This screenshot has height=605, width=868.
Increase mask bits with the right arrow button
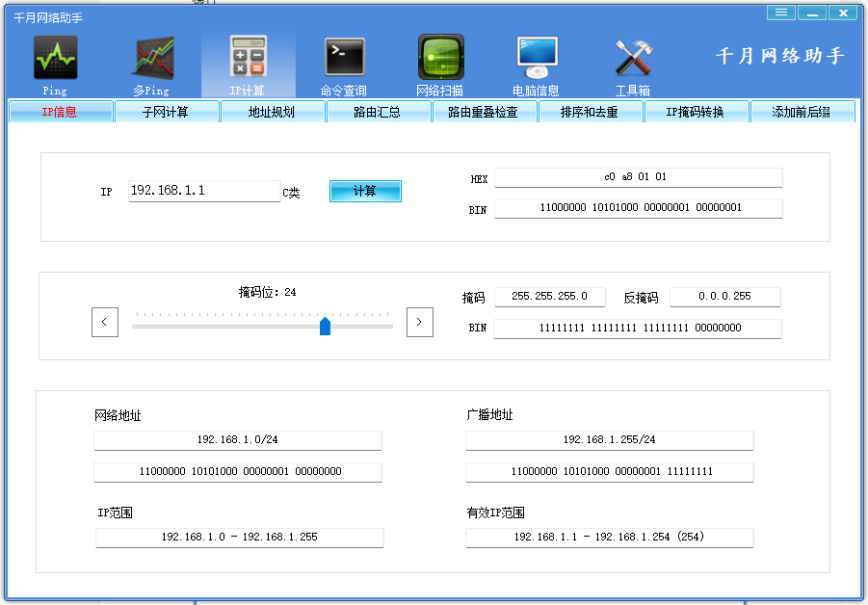pyautogui.click(x=419, y=322)
